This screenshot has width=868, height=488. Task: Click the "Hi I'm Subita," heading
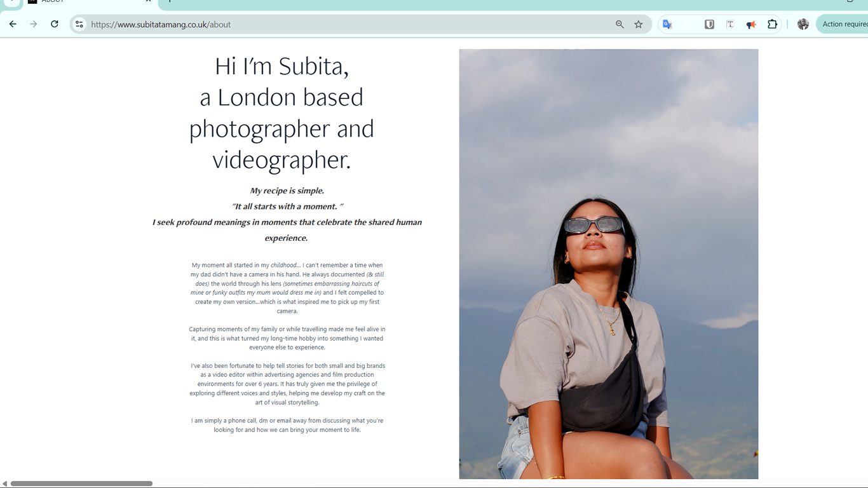(x=281, y=66)
